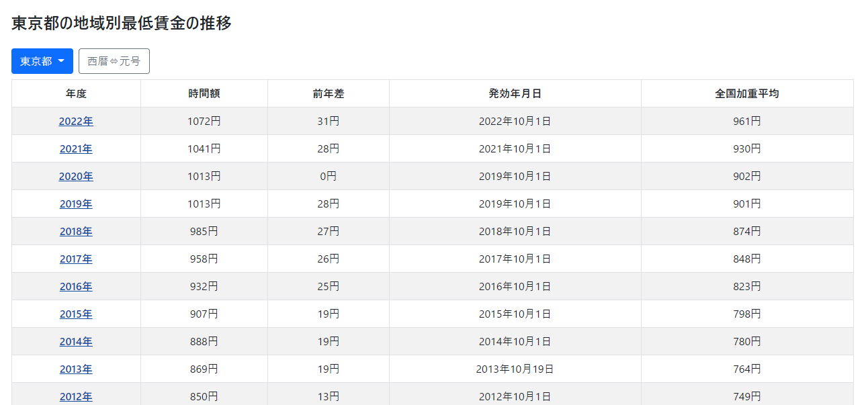Open the 東京都 prefecture dropdown

42,61
